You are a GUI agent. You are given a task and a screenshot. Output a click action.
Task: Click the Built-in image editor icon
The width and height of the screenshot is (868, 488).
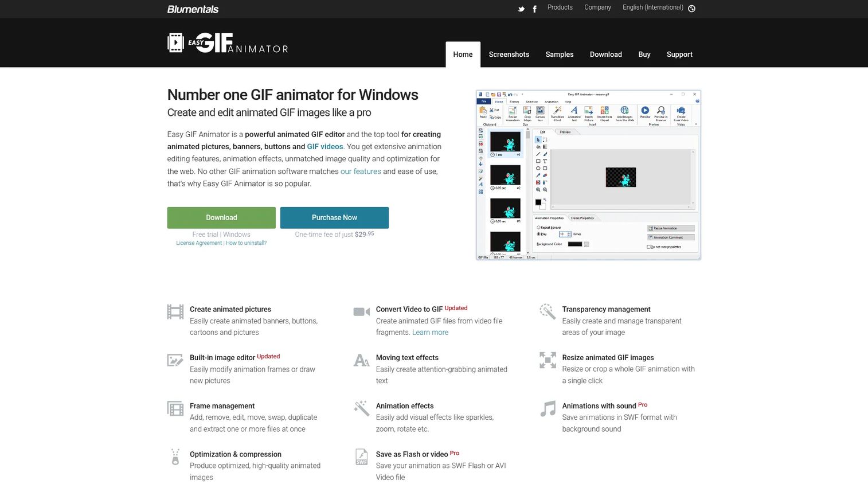[175, 360]
